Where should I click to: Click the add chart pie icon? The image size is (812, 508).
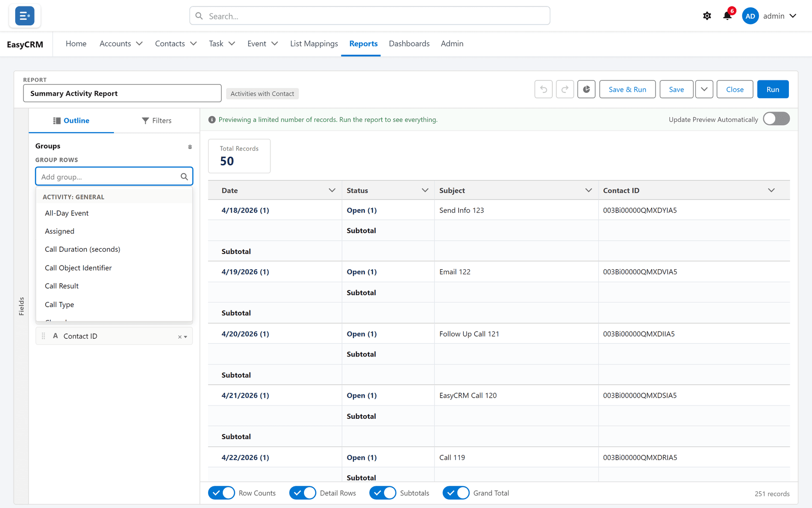[586, 89]
